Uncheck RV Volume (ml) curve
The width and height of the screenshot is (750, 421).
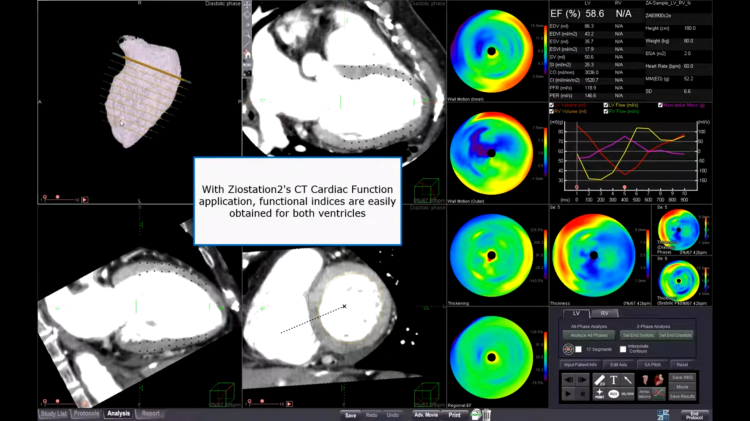tap(551, 111)
